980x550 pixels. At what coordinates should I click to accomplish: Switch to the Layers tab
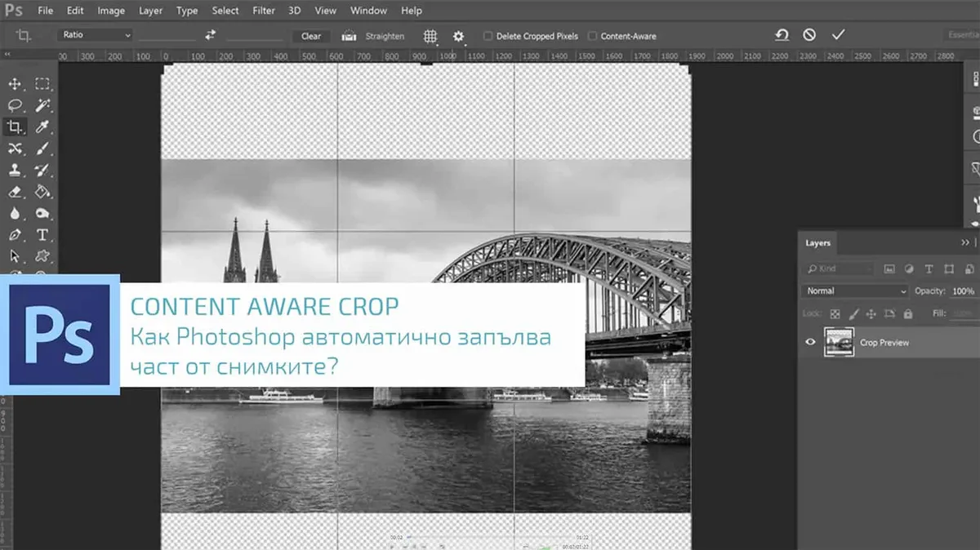817,243
